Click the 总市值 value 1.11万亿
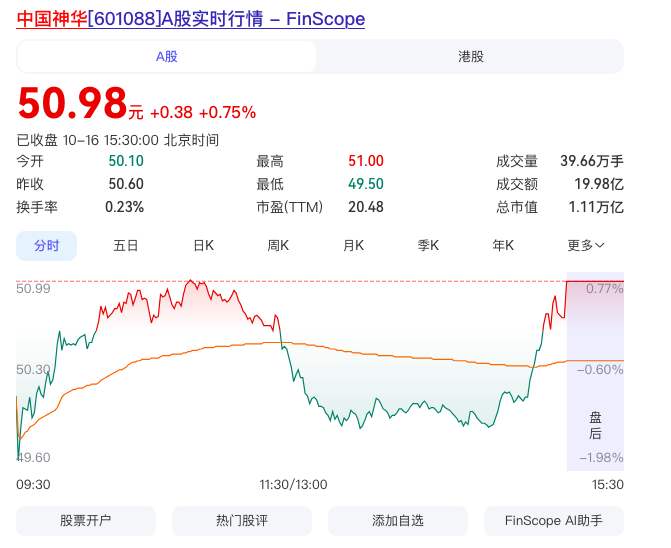 [x=596, y=207]
